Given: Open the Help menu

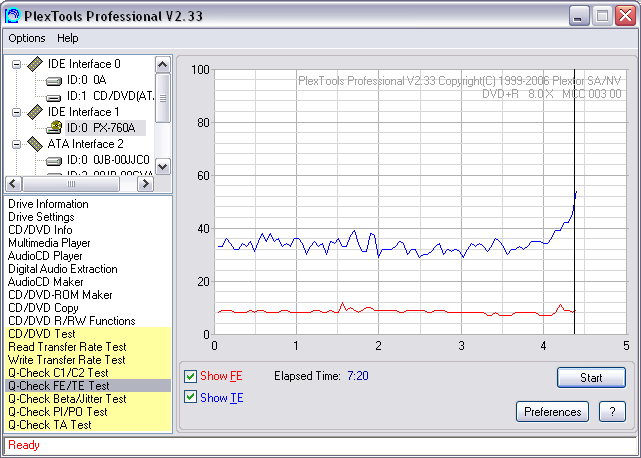Looking at the screenshot, I should tap(67, 38).
